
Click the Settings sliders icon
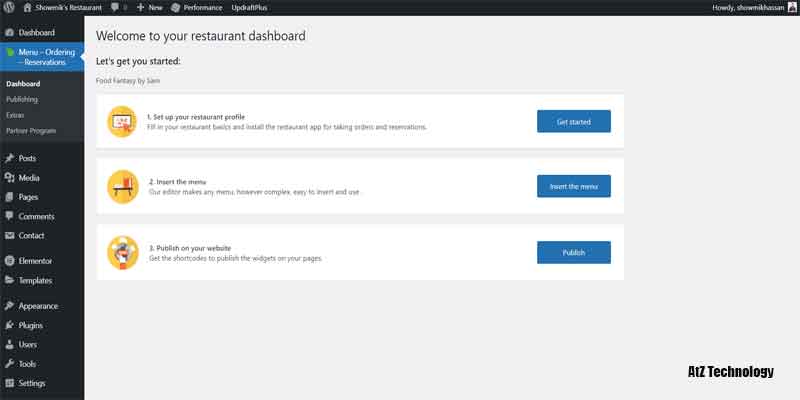tap(9, 383)
